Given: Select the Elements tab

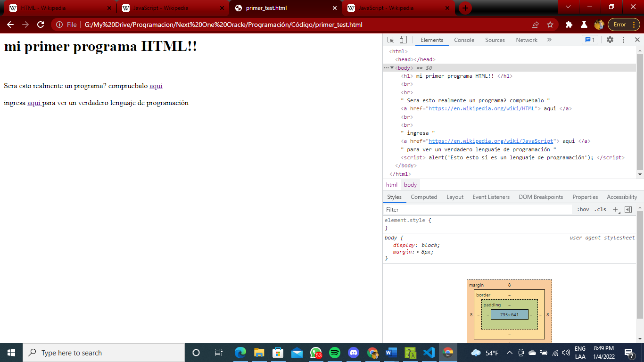Looking at the screenshot, I should coord(432,40).
